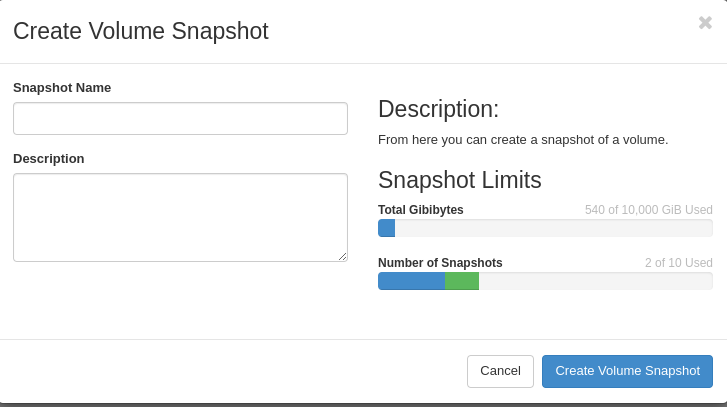Viewport: 727px width, 407px height.
Task: Click the green segment of Number of Snapshots bar
Action: click(462, 281)
